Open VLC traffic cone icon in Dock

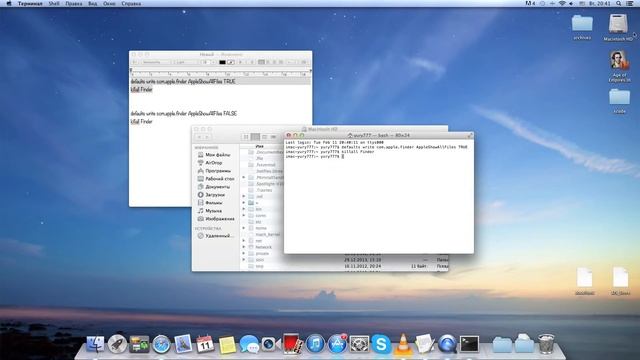pyautogui.click(x=403, y=344)
